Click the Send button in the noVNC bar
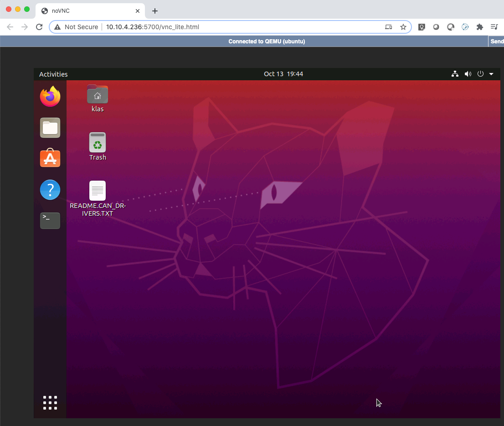Screen dimensions: 504x426 click(x=498, y=41)
